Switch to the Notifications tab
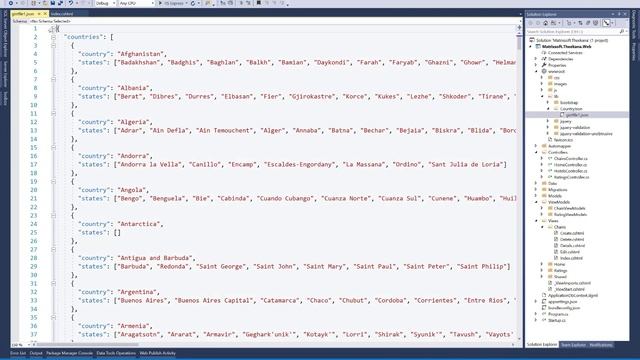Screen dimensions: 640x360 point(601,345)
